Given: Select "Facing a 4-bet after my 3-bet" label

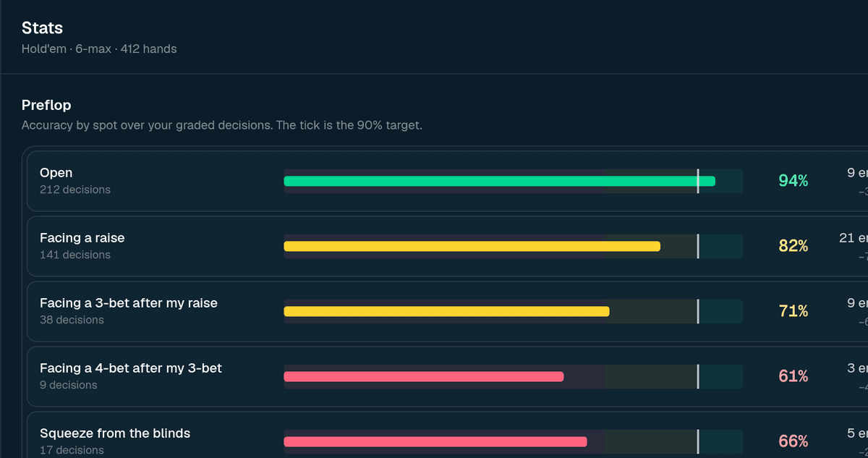Looking at the screenshot, I should pos(131,368).
